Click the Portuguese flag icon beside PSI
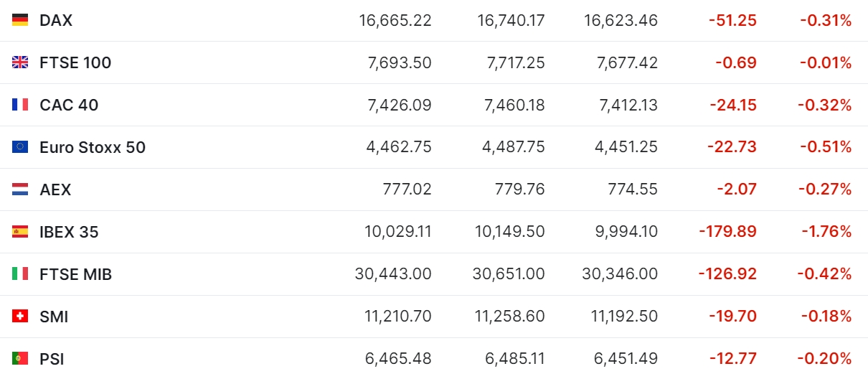 [x=20, y=358]
